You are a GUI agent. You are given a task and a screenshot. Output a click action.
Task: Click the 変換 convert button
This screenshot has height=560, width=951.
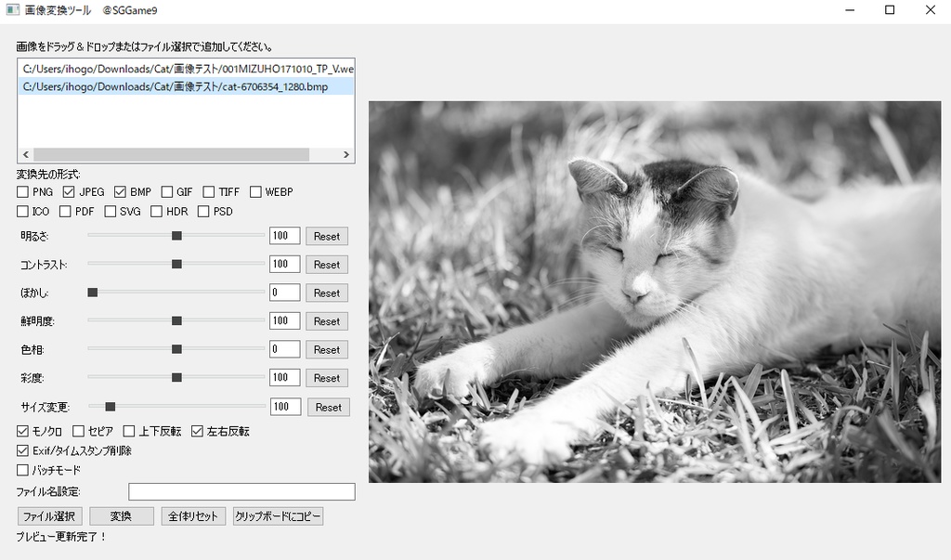(122, 516)
